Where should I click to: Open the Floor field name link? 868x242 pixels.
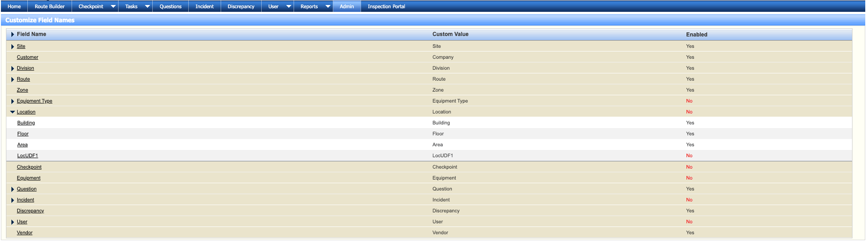[x=23, y=134]
